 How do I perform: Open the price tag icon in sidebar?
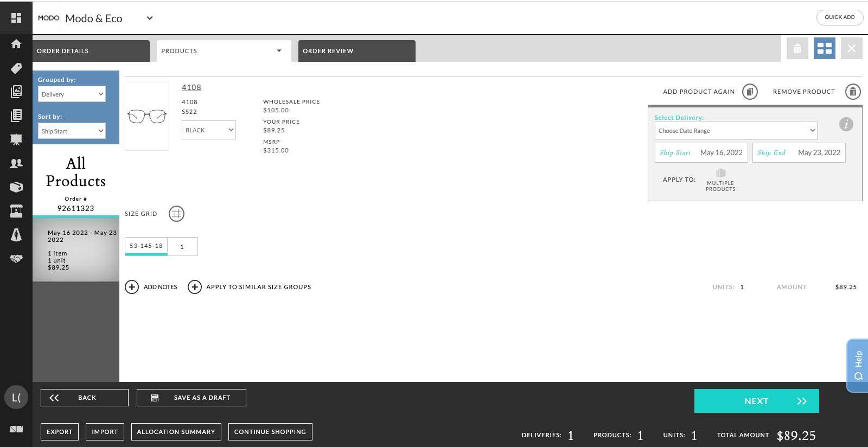coord(16,68)
